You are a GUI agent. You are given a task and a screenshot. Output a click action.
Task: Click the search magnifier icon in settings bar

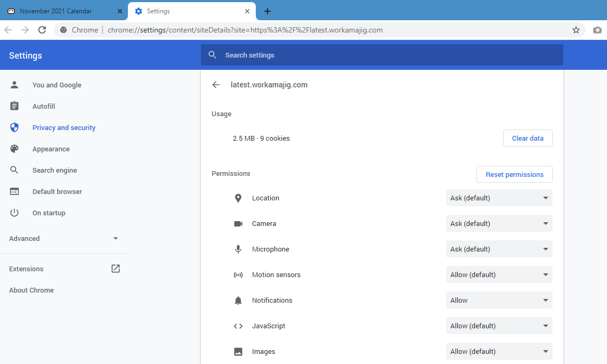(x=213, y=55)
